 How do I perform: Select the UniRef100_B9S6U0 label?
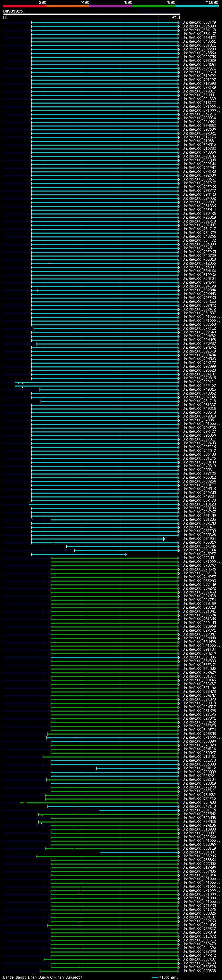[199, 129]
